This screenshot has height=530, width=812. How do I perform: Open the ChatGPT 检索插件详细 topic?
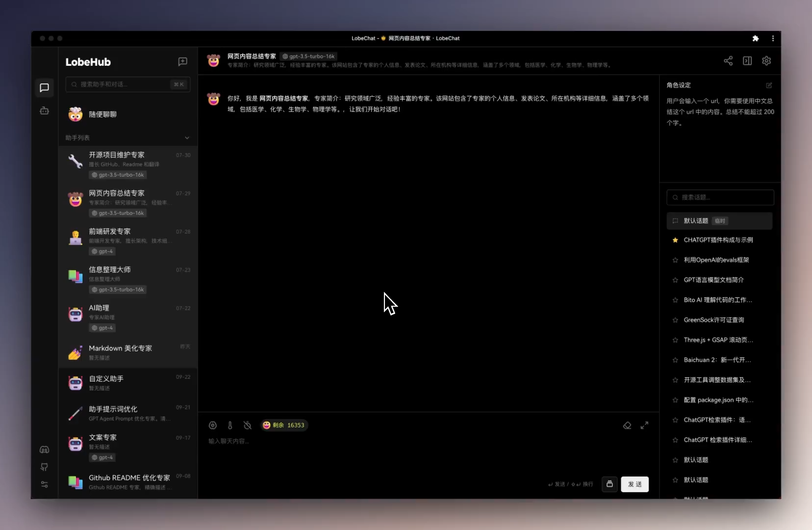click(x=718, y=440)
